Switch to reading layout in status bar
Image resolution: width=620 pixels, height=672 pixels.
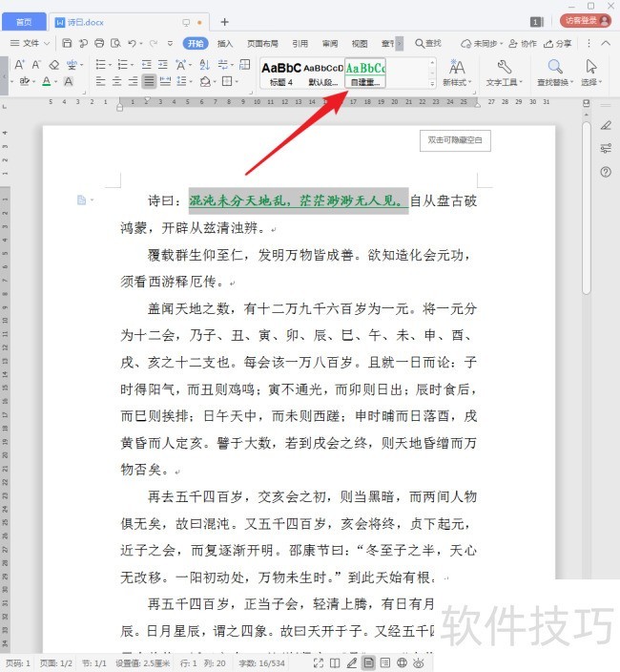coord(335,663)
